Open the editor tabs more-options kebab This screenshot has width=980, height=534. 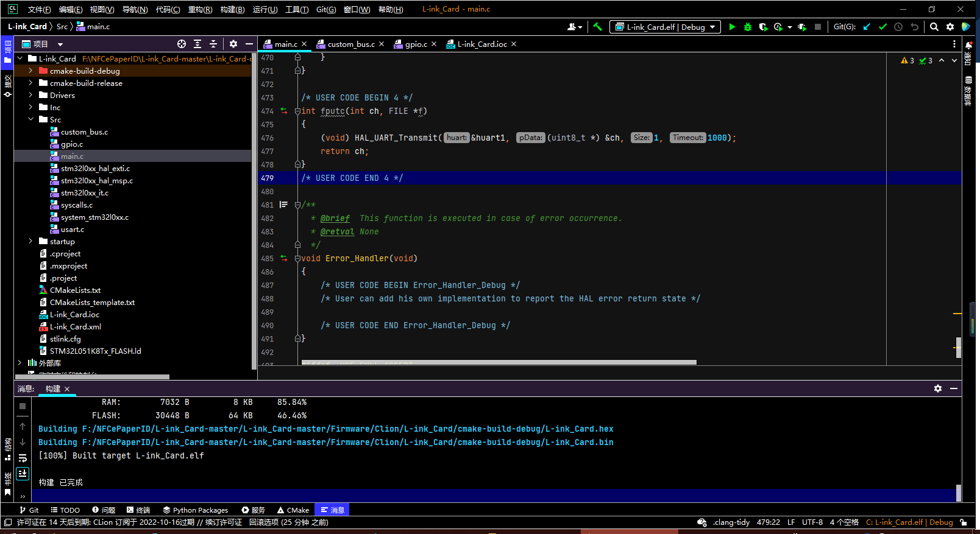954,44
